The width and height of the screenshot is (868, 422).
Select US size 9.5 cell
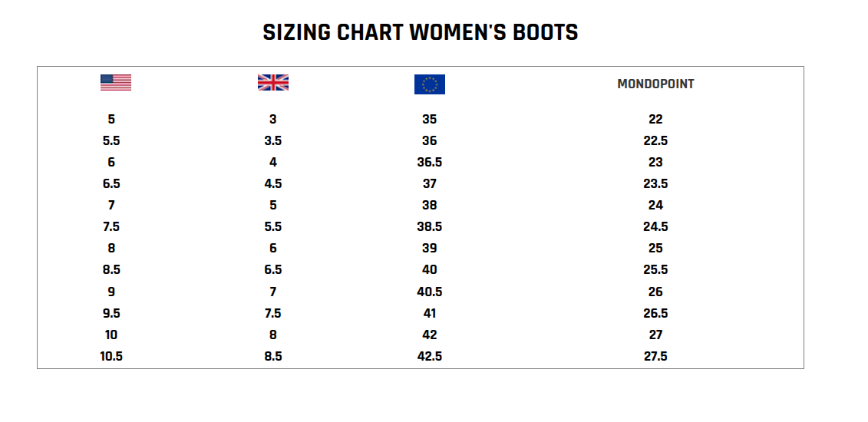(x=111, y=313)
